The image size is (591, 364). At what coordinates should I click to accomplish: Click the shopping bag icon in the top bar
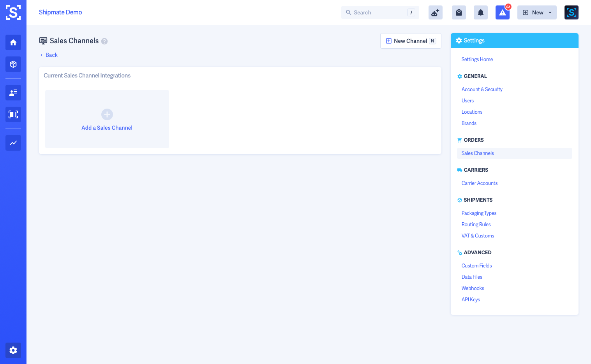(459, 12)
